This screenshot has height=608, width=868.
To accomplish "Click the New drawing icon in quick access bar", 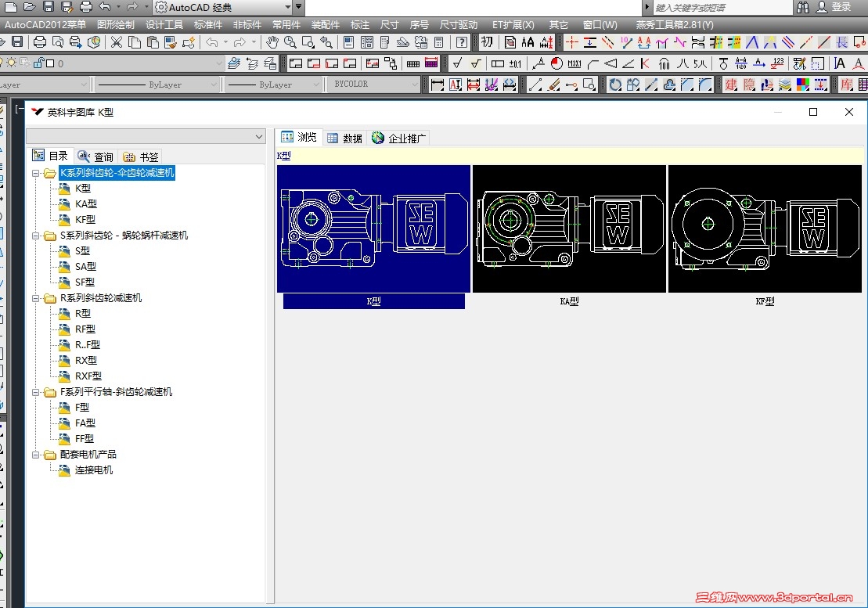I will coord(11,7).
